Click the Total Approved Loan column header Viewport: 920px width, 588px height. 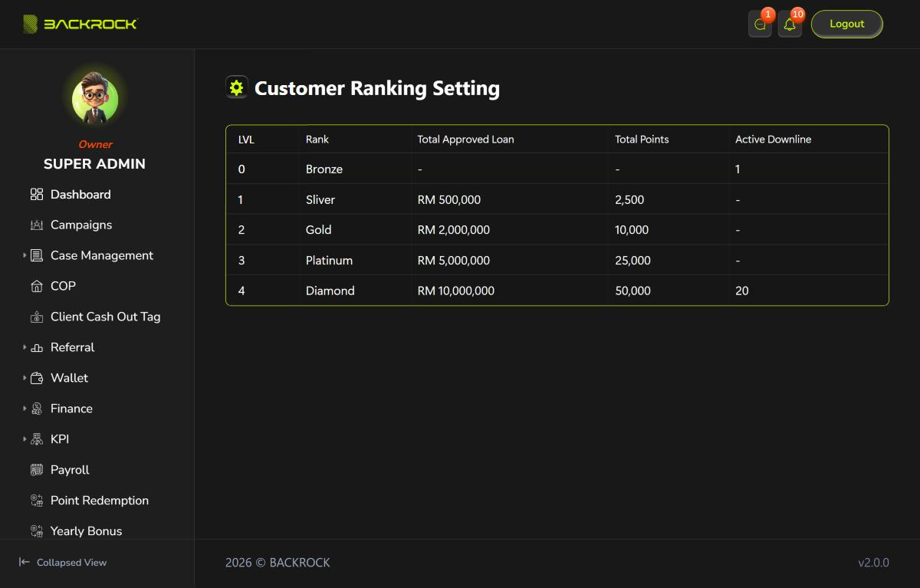(x=465, y=140)
